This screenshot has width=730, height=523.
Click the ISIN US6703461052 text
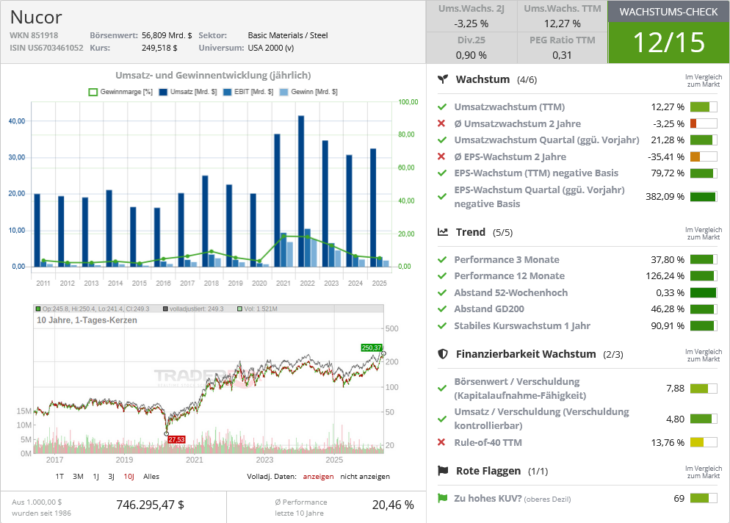coord(46,48)
